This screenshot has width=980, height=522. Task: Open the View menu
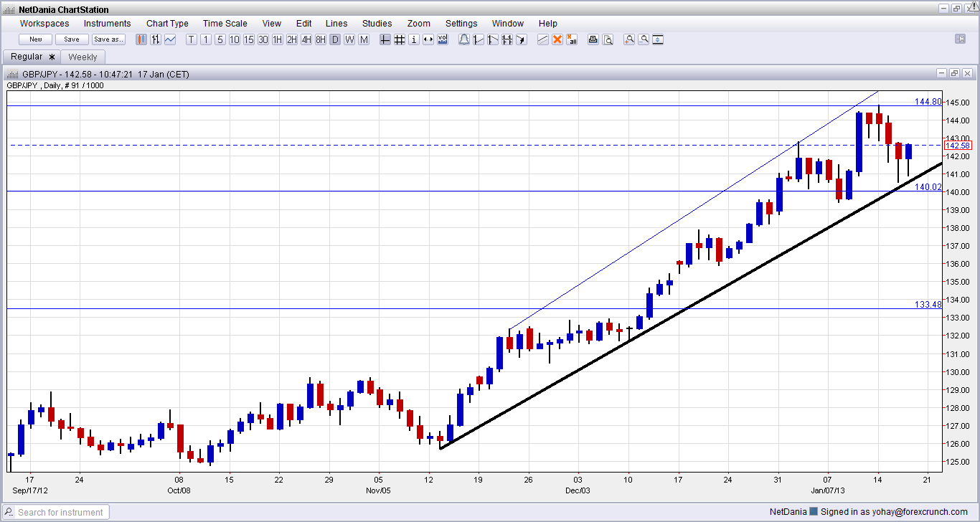[272, 24]
